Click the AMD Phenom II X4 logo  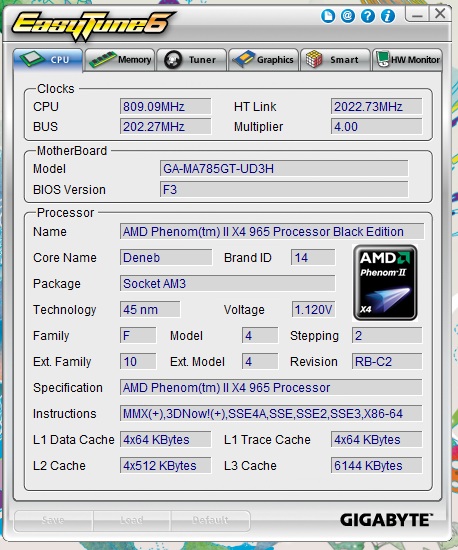click(385, 283)
